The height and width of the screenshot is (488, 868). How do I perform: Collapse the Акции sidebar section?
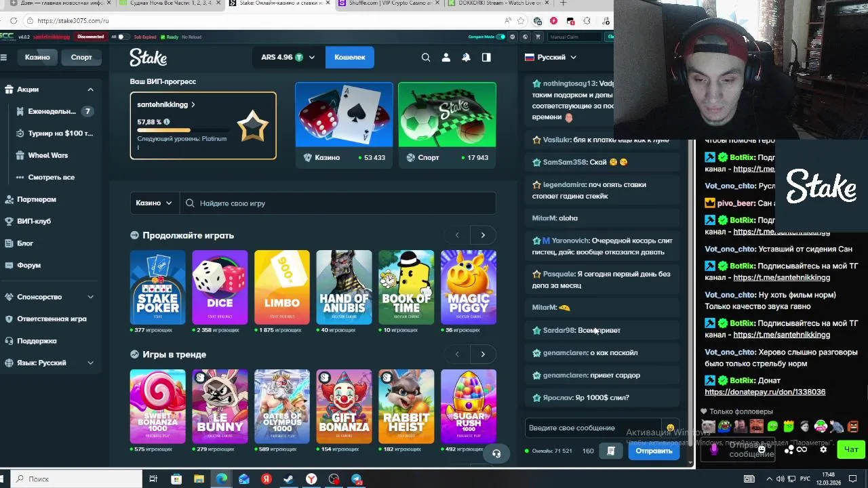[x=90, y=89]
